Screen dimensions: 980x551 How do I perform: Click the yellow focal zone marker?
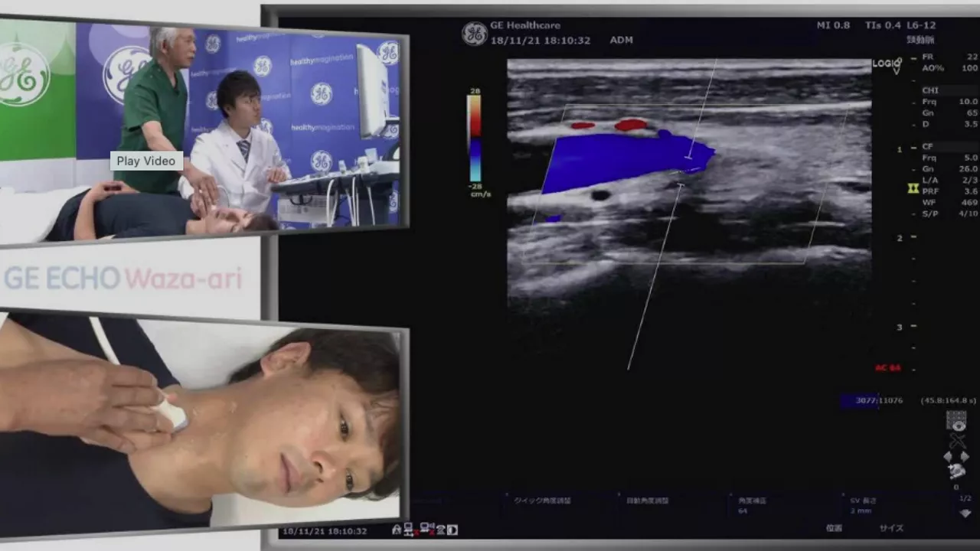[913, 187]
